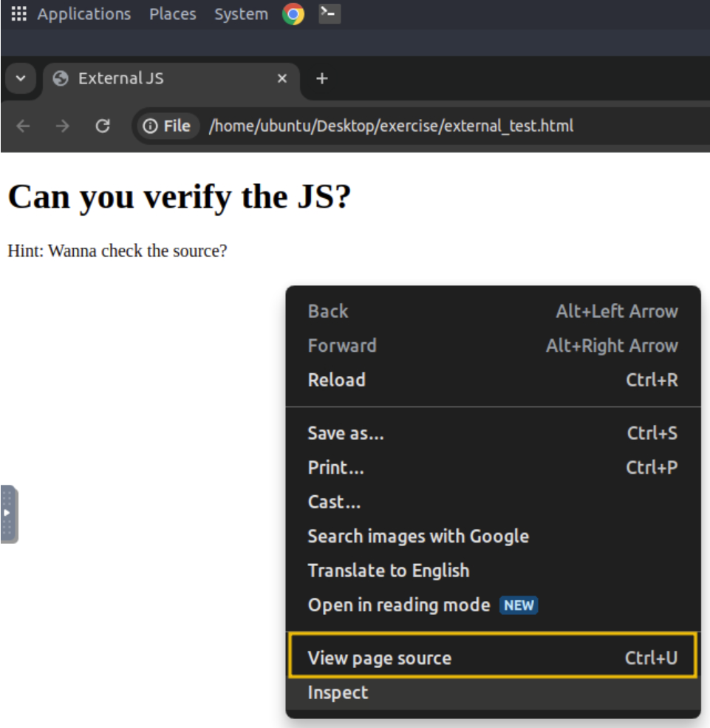Click the browser back arrow
Screen dimensions: 710x728
[24, 126]
